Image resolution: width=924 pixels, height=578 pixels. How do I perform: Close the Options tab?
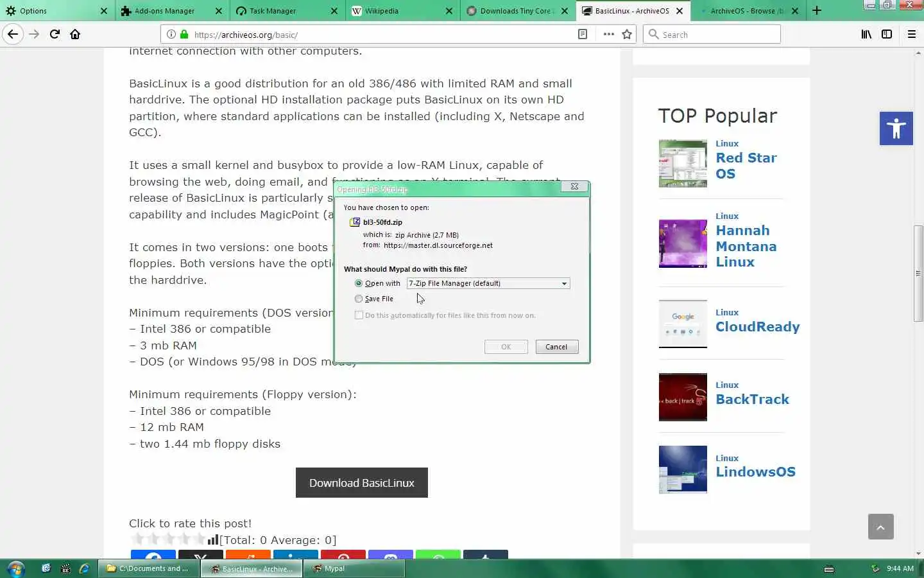(104, 11)
